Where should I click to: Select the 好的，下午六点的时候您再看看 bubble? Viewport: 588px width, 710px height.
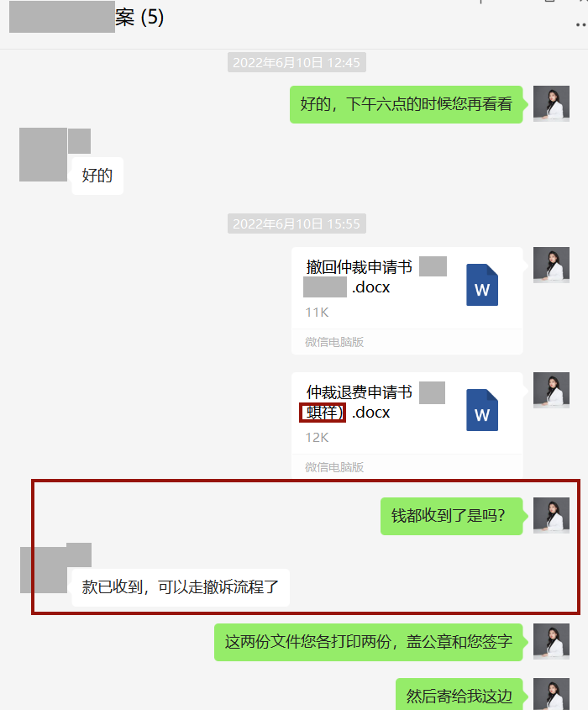pos(406,104)
